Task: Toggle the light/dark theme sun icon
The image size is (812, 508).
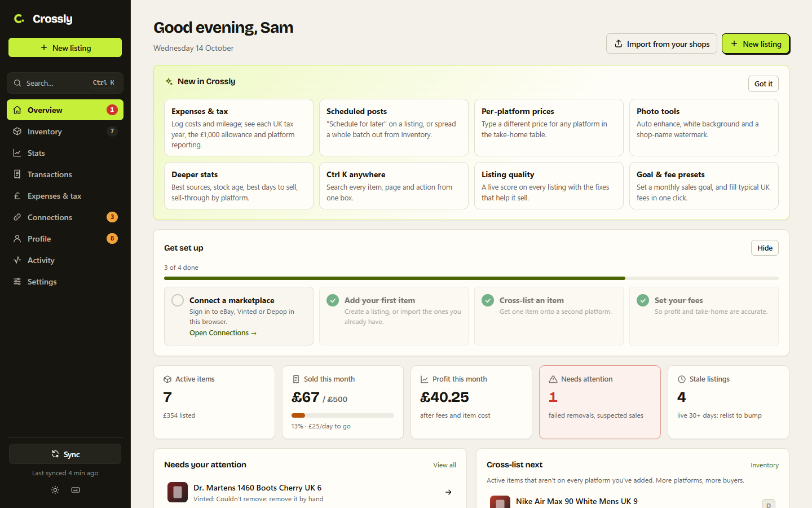Action: (x=55, y=490)
